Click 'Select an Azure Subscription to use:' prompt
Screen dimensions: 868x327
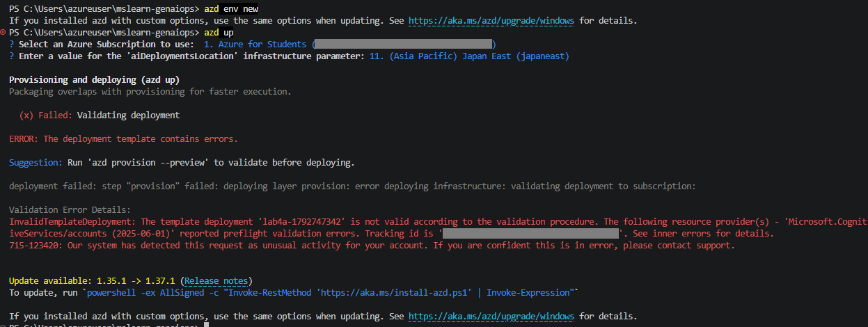click(x=106, y=45)
